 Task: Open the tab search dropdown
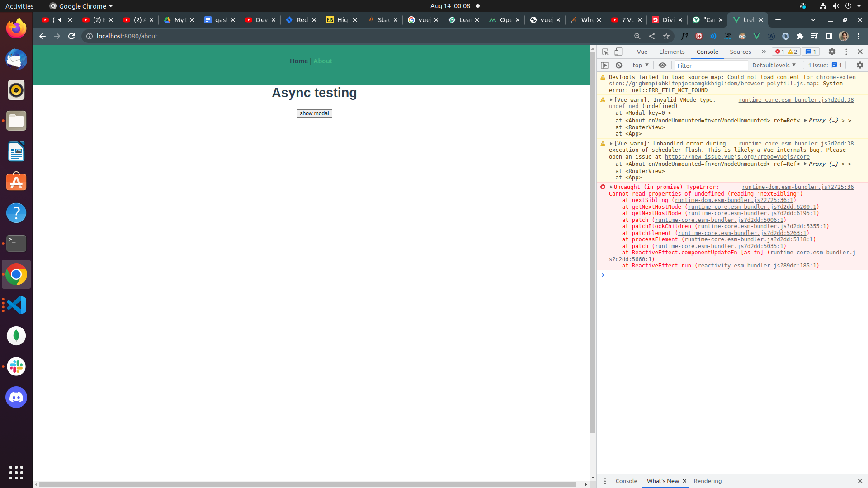coord(813,20)
